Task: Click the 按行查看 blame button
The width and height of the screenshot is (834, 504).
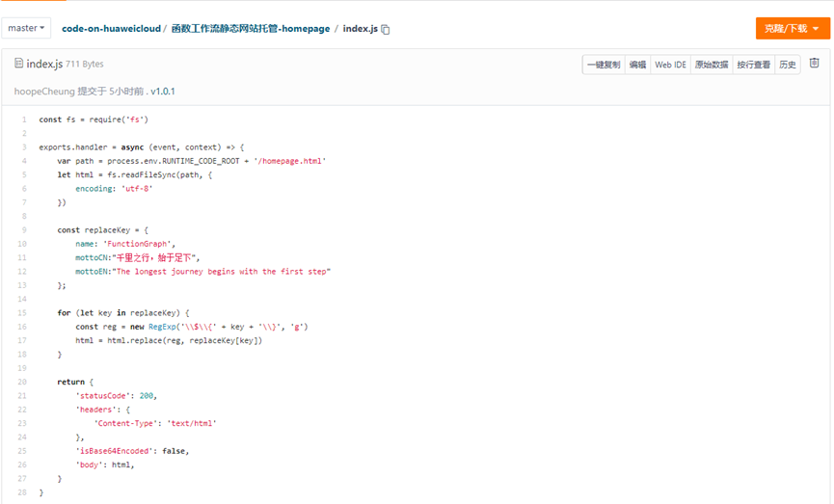Action: point(754,65)
